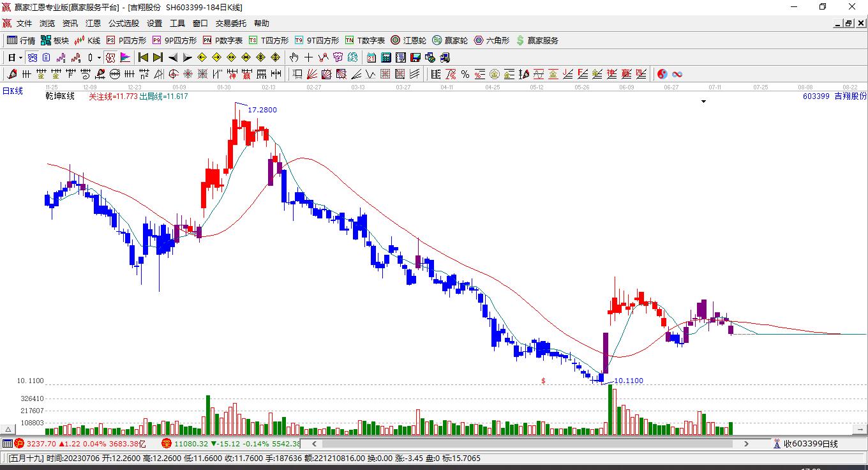This screenshot has height=470, width=868.
Task: Open the 浏览 menu
Action: click(47, 24)
